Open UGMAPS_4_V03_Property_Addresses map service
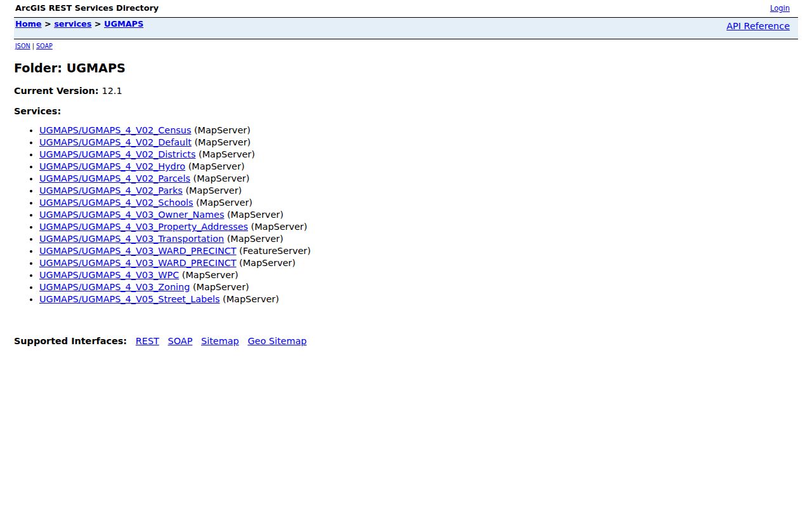 point(143,227)
